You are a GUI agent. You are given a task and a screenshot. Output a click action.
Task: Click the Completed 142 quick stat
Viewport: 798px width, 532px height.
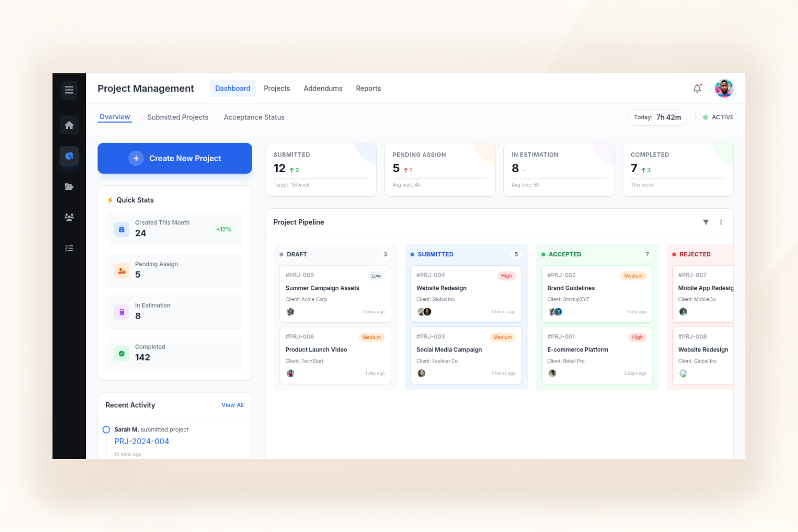(175, 354)
